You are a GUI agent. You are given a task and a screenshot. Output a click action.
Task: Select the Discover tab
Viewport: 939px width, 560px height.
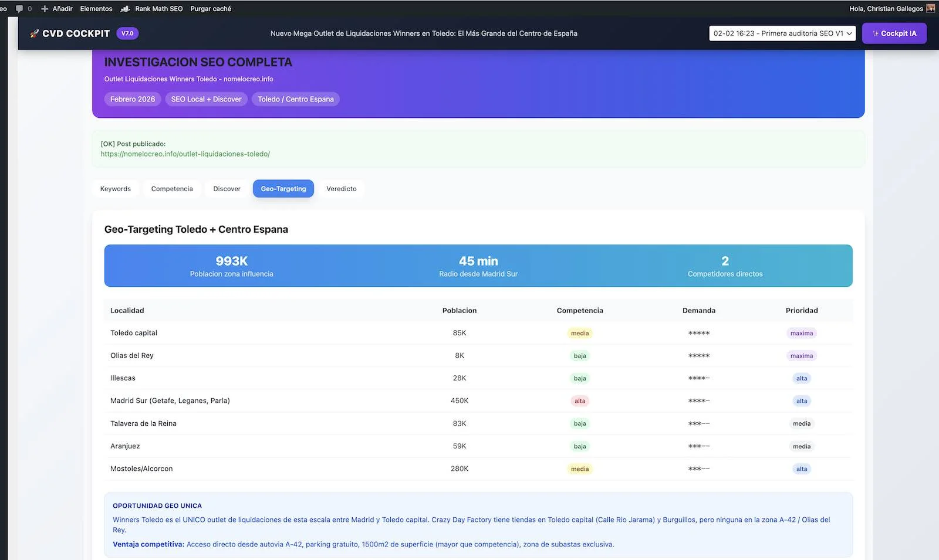click(227, 188)
